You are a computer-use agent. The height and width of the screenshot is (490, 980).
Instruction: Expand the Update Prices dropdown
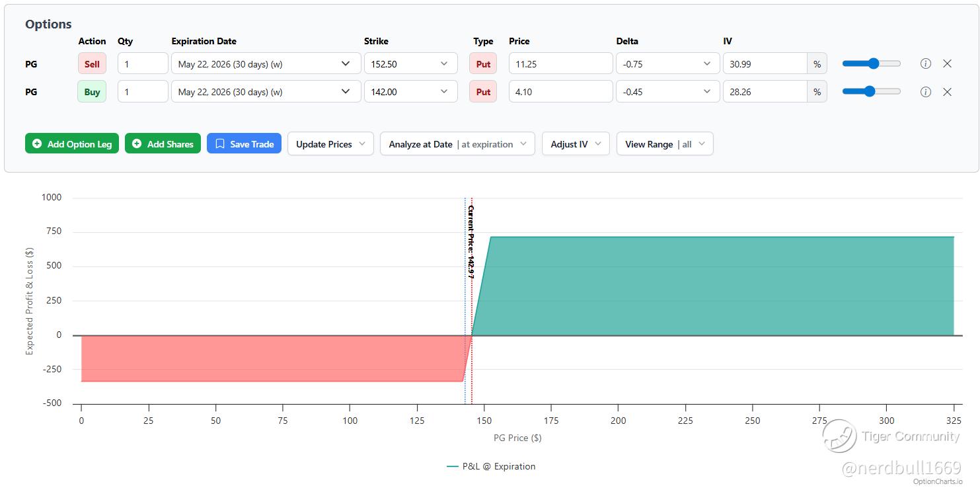point(330,144)
